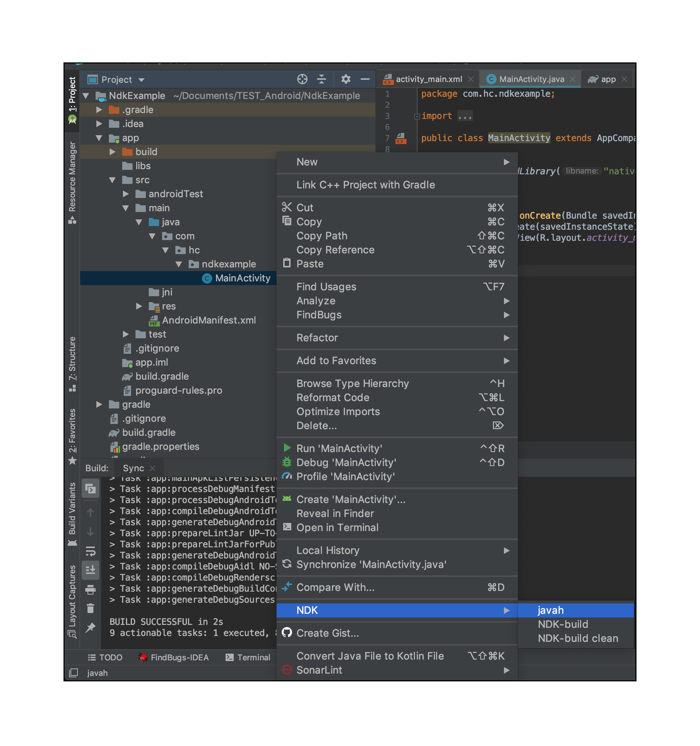Viewport: 700px width, 746px height.
Task: Open Build Variants side panel
Action: tap(72, 514)
